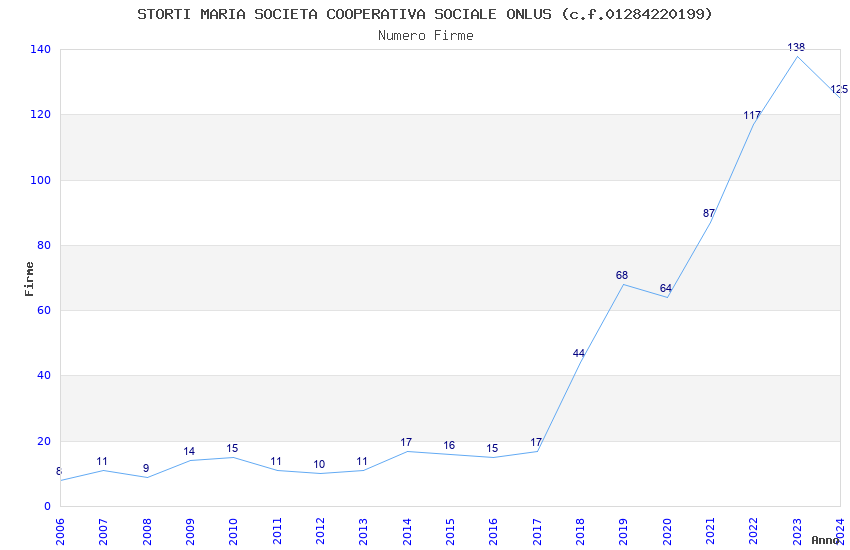Click the x-axis year 2021
This screenshot has width=850, height=550.
[x=710, y=532]
